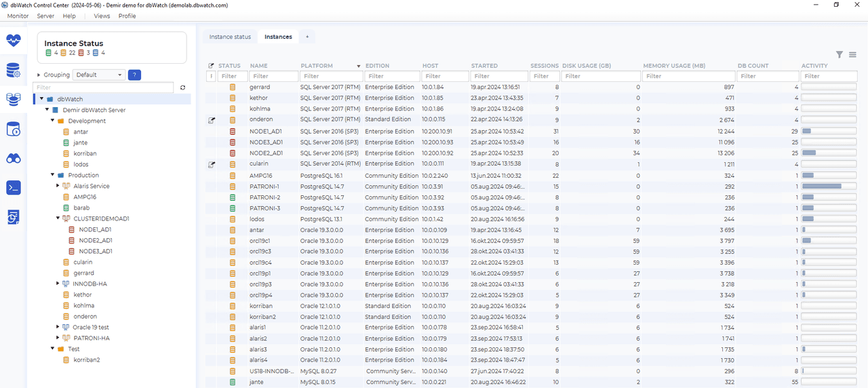Select korriban2 in the Test folder tree
Viewport: 868px width, 388px height.
[x=86, y=360]
